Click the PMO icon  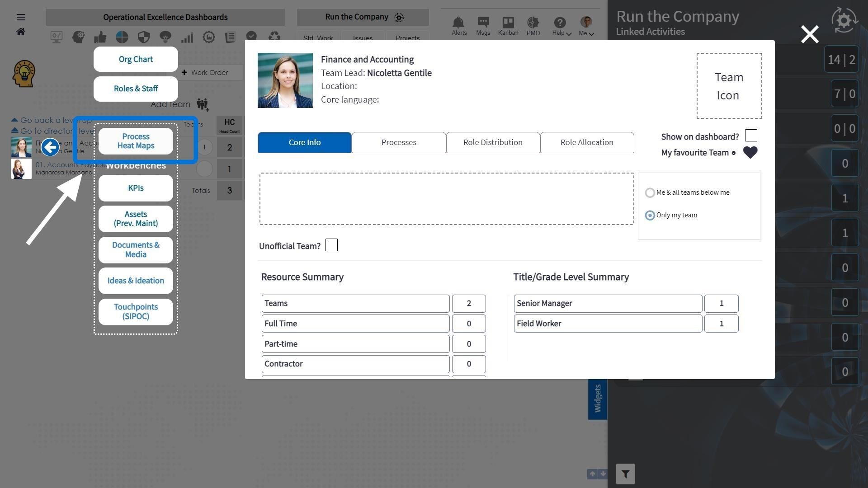[x=533, y=22]
